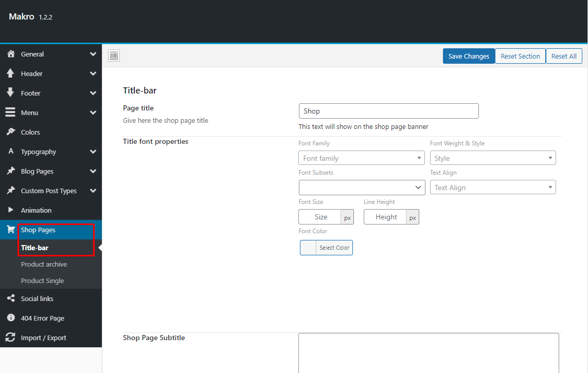Click the Import / Export refresh icon
The image size is (588, 373).
point(10,337)
